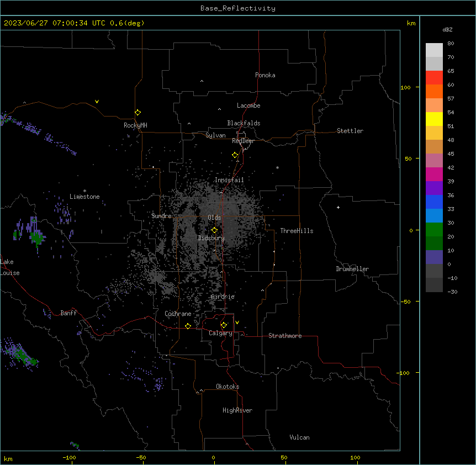This screenshot has height=465, width=476.
Task: Select the HighRiver label
Action: 237,410
